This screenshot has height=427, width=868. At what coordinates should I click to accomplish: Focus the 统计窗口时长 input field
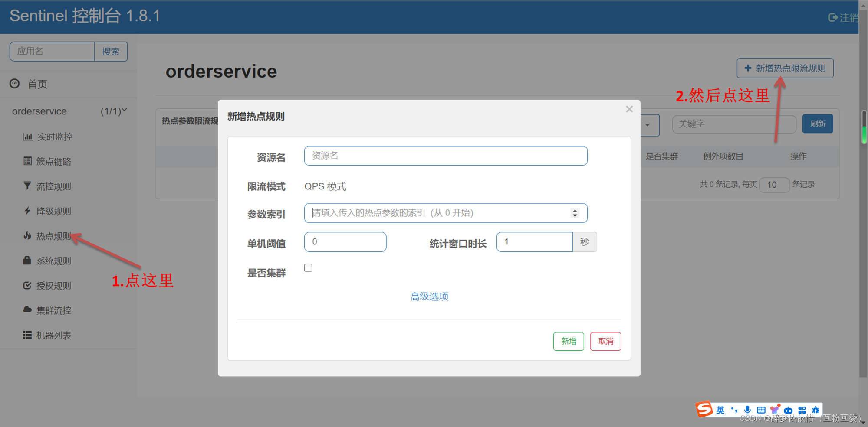coord(534,242)
